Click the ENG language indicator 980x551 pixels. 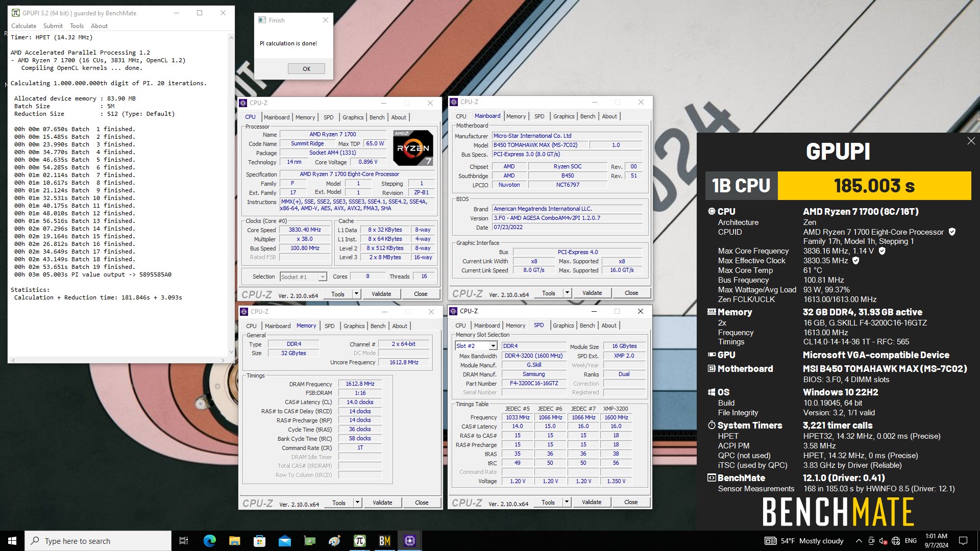911,541
